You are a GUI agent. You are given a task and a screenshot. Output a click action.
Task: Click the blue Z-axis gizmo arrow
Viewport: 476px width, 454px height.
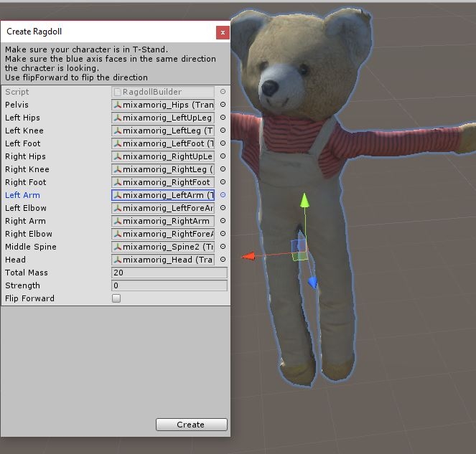(x=313, y=283)
